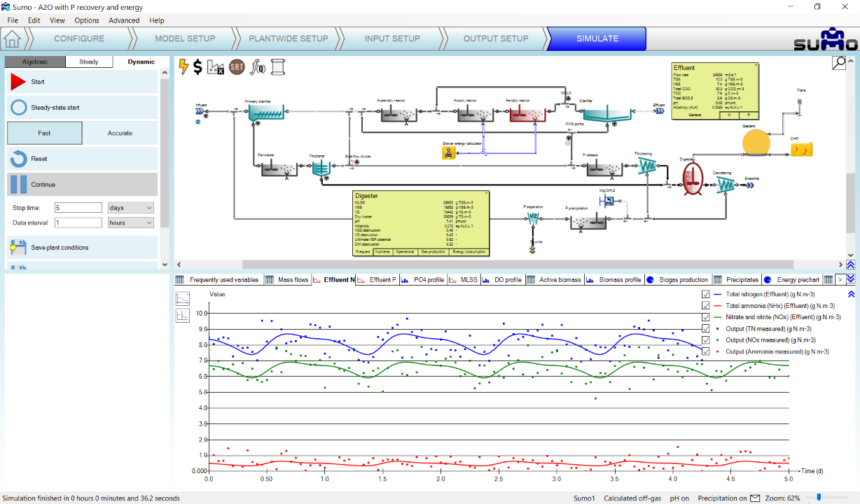Show the N tab in Effluent table
This screenshot has height=504, width=860.
(729, 115)
